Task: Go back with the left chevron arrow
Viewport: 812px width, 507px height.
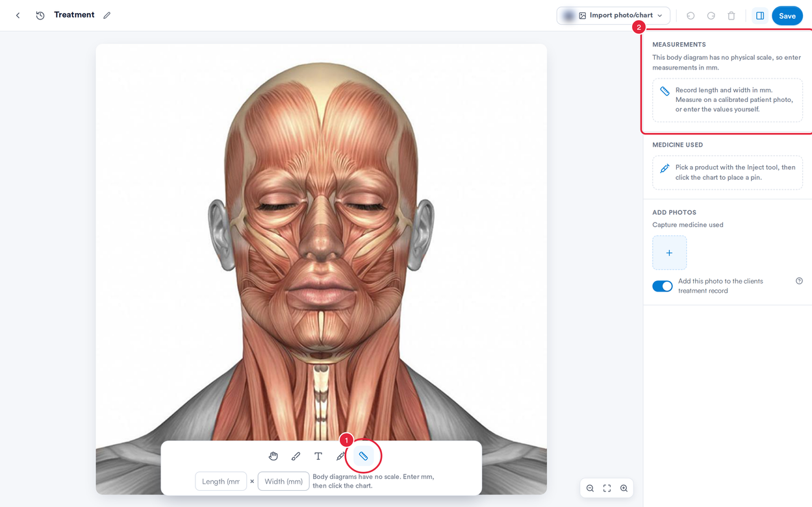Action: pos(18,16)
